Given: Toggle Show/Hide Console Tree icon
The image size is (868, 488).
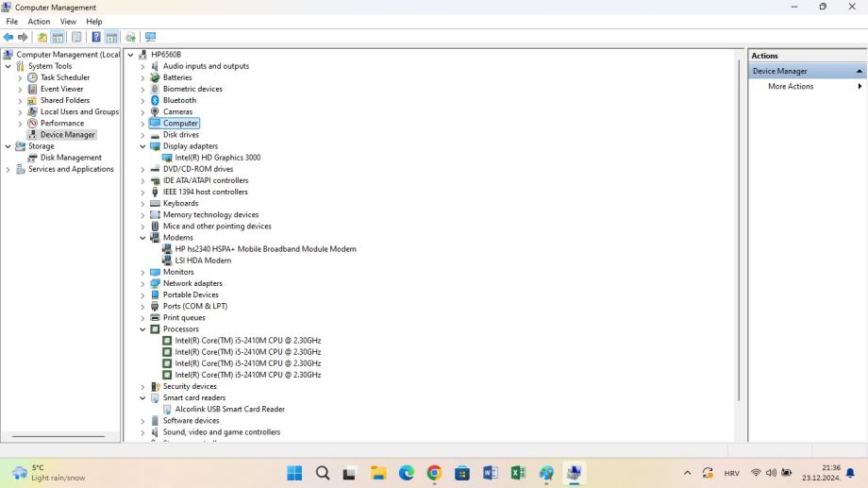Looking at the screenshot, I should tap(58, 37).
